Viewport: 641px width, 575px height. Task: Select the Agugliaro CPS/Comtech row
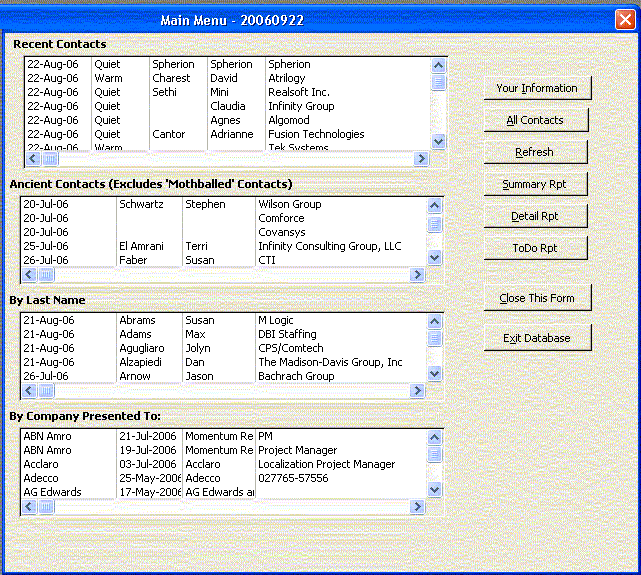[x=224, y=348]
